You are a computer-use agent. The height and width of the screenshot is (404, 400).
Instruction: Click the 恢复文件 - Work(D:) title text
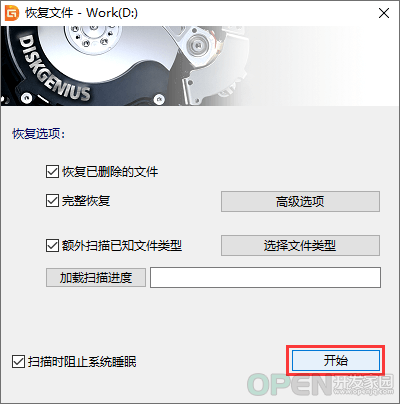coord(81,13)
